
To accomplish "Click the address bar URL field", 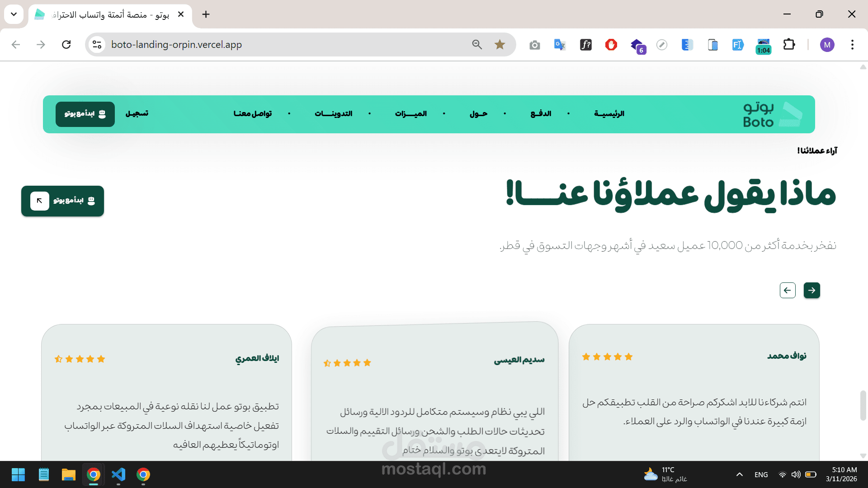I will click(x=271, y=44).
